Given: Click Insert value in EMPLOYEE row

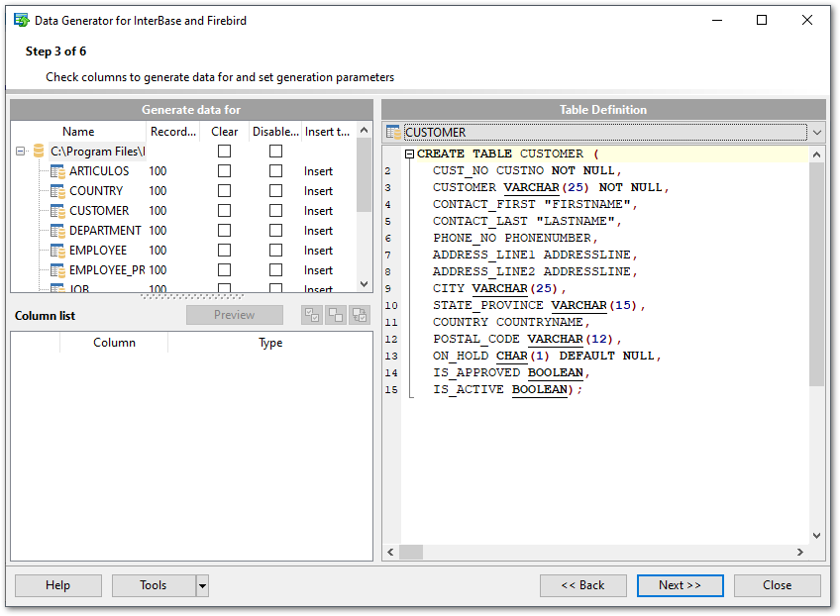Looking at the screenshot, I should point(318,251).
